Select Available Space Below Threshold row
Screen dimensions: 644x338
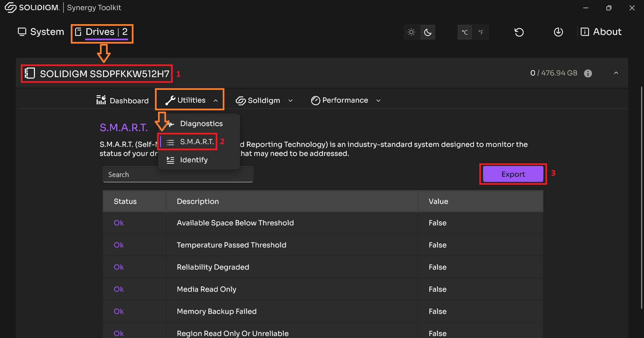point(323,223)
